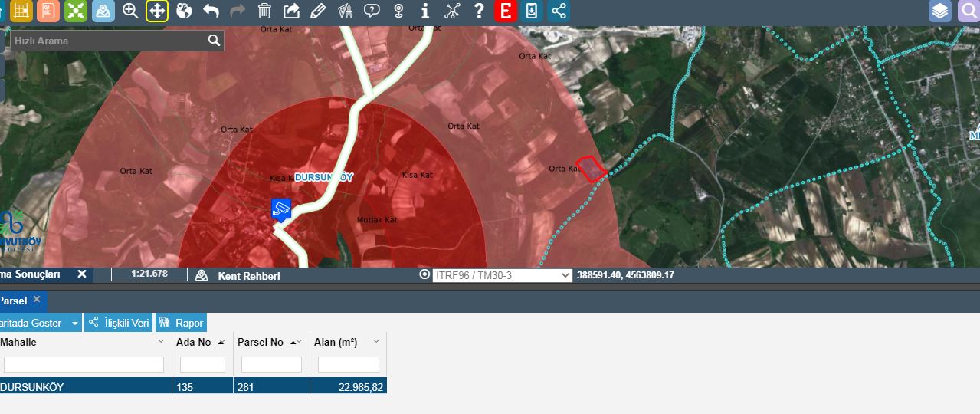This screenshot has height=414, width=980.
Task: Undo the last map view
Action: pos(211,11)
